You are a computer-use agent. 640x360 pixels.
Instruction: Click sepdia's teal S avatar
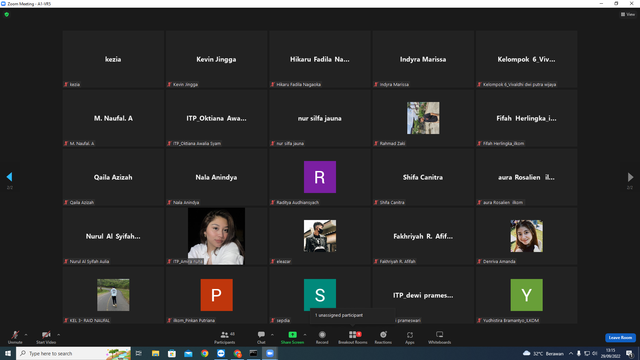tap(320, 295)
